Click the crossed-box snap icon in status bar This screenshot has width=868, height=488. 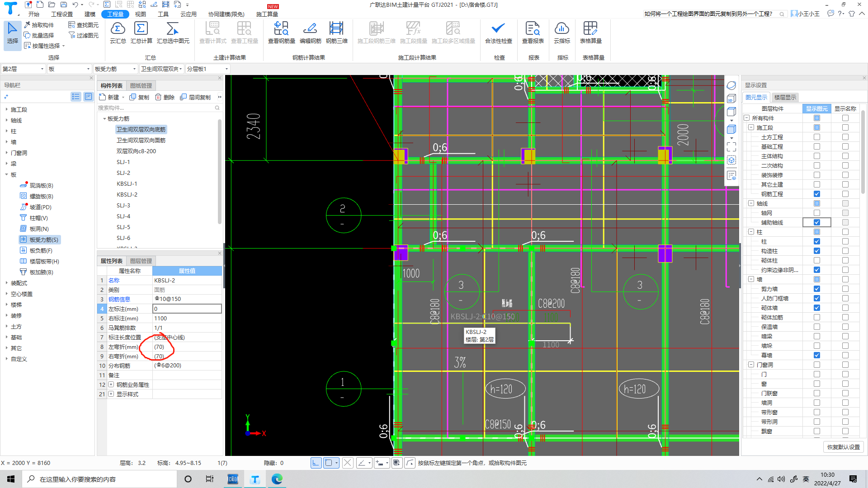click(x=347, y=463)
